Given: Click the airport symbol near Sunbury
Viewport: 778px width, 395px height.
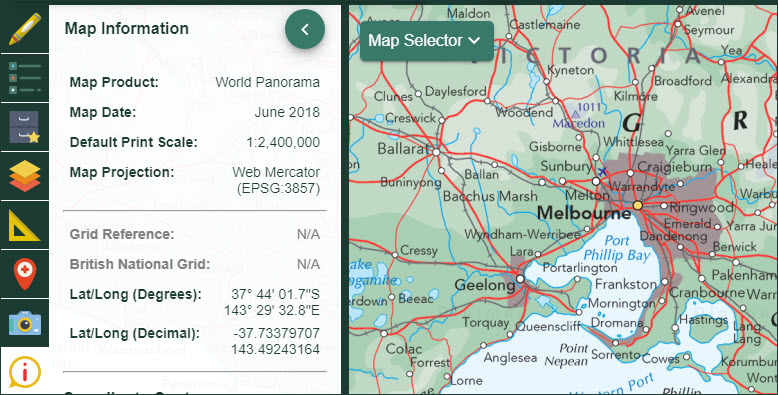Looking at the screenshot, I should click(602, 172).
